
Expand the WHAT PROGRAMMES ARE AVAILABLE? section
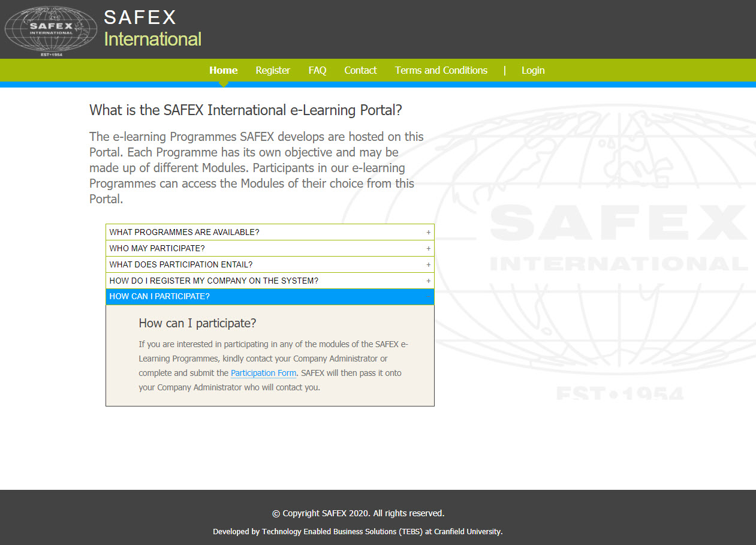184,232
